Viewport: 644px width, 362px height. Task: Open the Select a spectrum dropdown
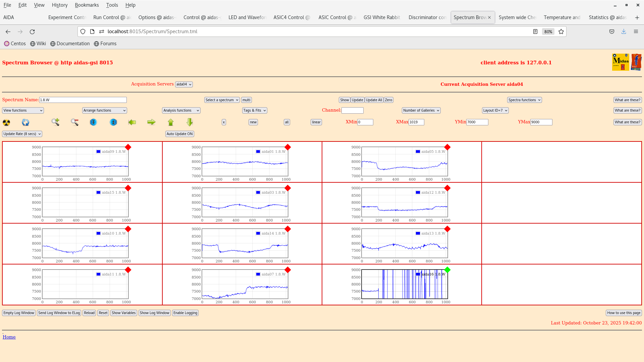222,100
